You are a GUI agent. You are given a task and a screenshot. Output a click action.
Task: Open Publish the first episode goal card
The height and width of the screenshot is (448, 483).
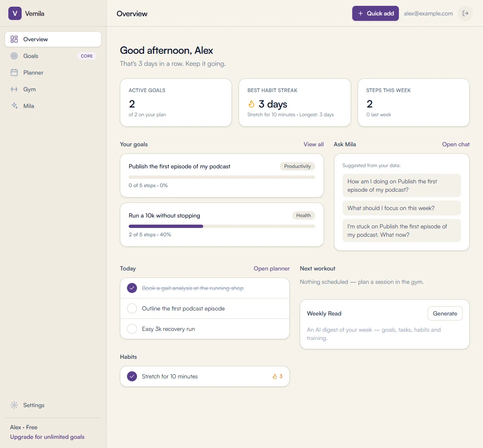(x=222, y=175)
